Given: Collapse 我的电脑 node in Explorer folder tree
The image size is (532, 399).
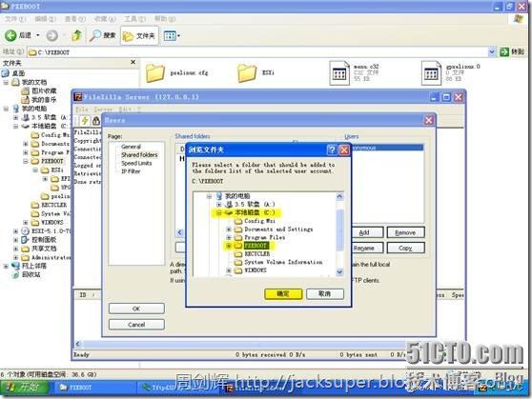Looking at the screenshot, I should [6, 109].
